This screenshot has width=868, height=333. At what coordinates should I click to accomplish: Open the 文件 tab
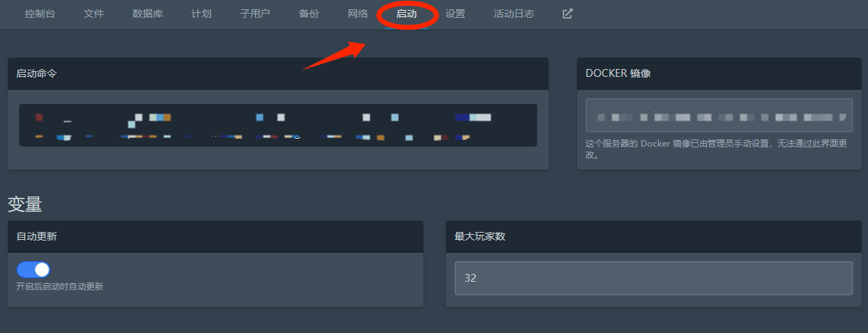[x=94, y=14]
